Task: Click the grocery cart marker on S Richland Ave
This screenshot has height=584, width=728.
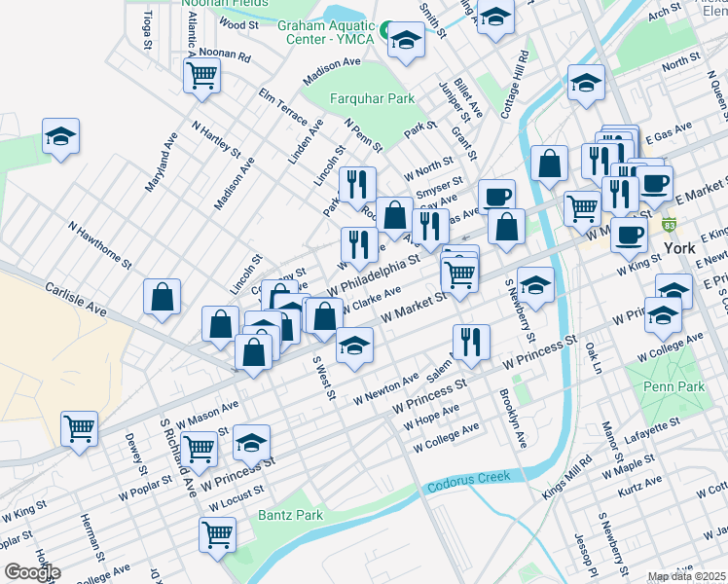Action: tap(200, 451)
